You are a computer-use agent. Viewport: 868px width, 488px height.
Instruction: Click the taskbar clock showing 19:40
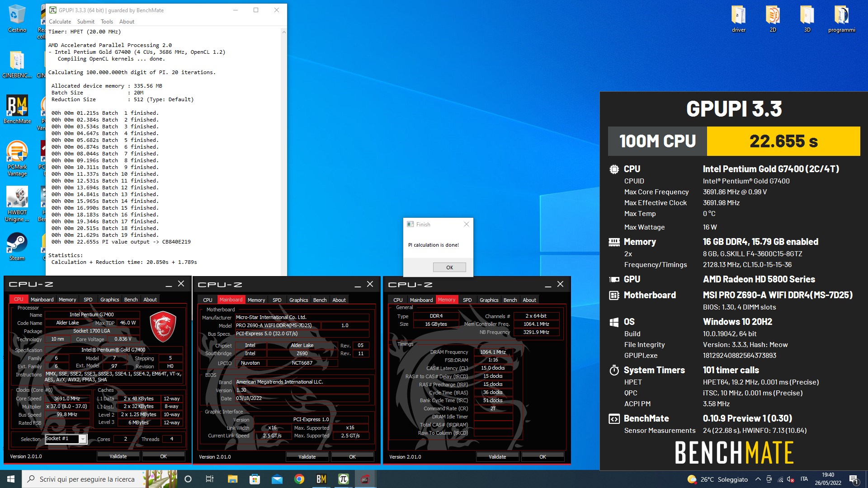click(828, 479)
